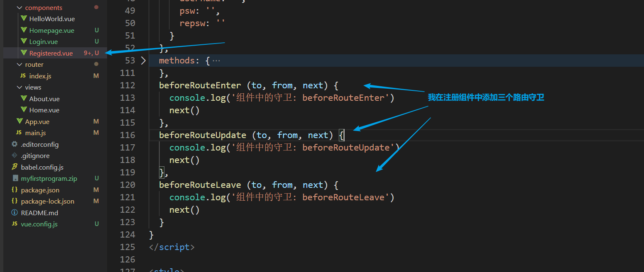The height and width of the screenshot is (272, 644).
Task: Click braces icon beside package.json
Action: point(15,190)
